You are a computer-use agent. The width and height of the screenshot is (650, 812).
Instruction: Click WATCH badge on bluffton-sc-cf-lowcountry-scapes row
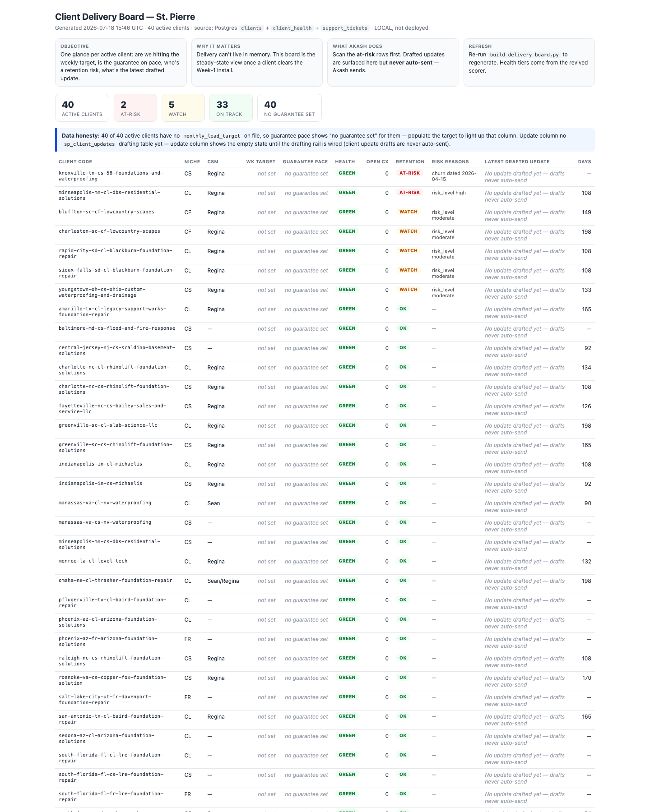[409, 212]
